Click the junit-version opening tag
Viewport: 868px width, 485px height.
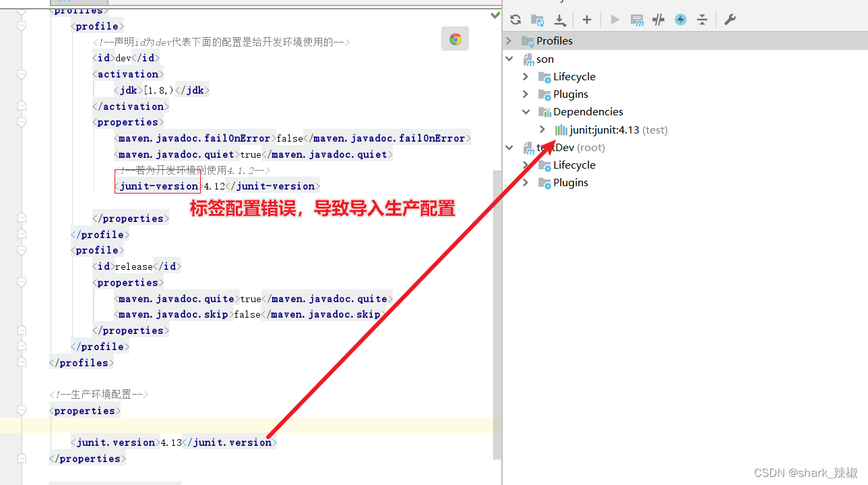point(158,186)
